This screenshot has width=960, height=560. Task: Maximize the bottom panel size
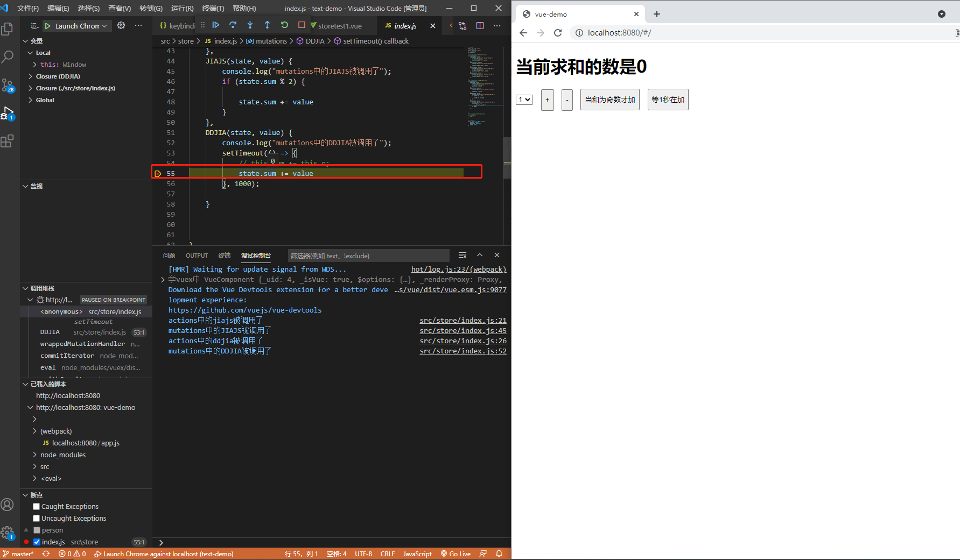(x=480, y=255)
